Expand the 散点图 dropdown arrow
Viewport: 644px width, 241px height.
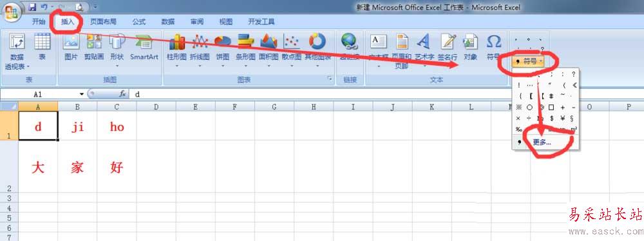(292, 65)
